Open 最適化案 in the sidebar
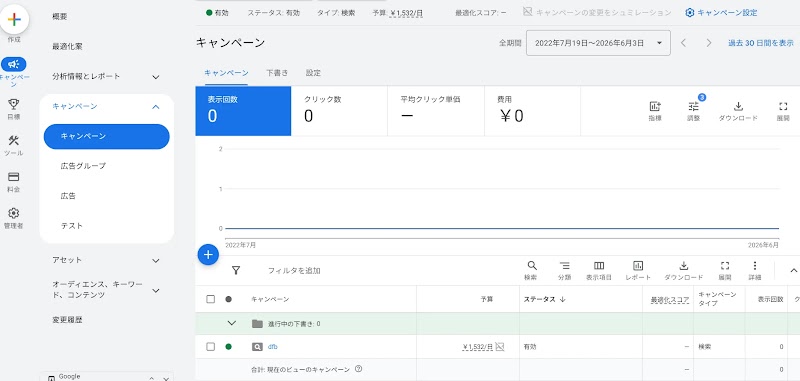800x381 pixels. 67,46
